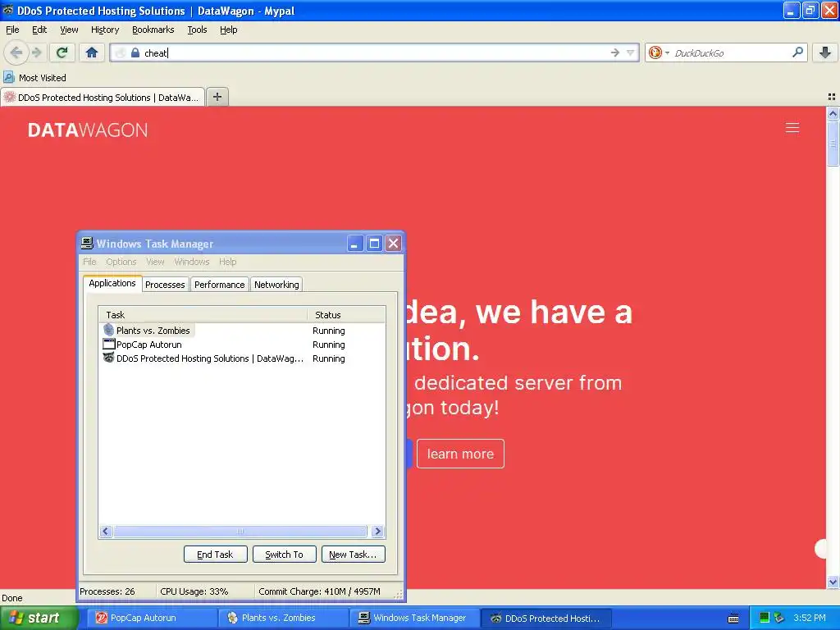This screenshot has height=630, width=840.
Task: Click the page vertical scrollbar thumb
Action: (x=833, y=144)
